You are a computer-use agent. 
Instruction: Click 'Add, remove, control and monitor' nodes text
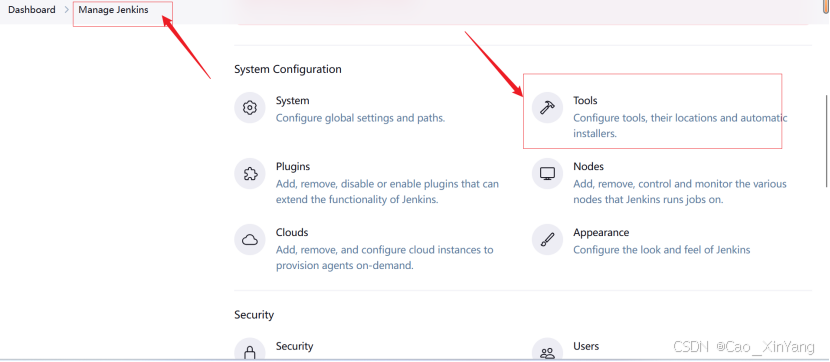point(680,192)
